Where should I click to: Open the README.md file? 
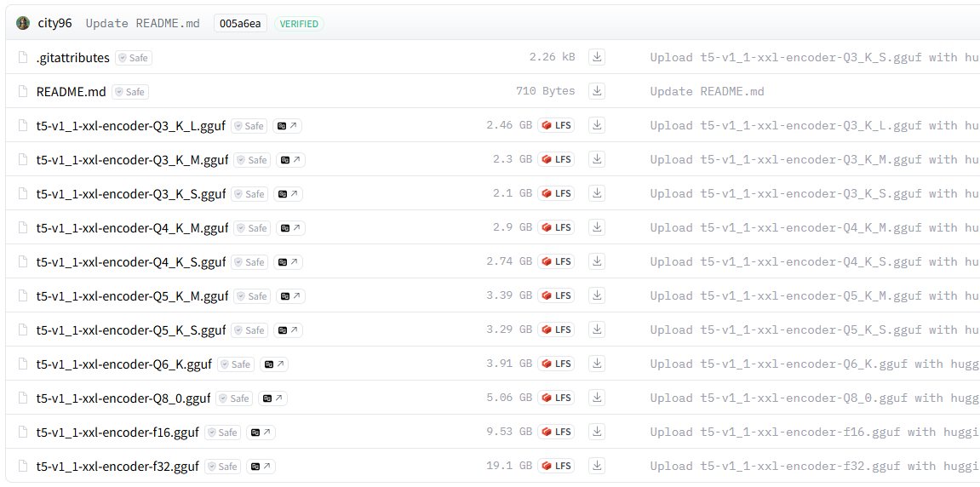tap(72, 92)
